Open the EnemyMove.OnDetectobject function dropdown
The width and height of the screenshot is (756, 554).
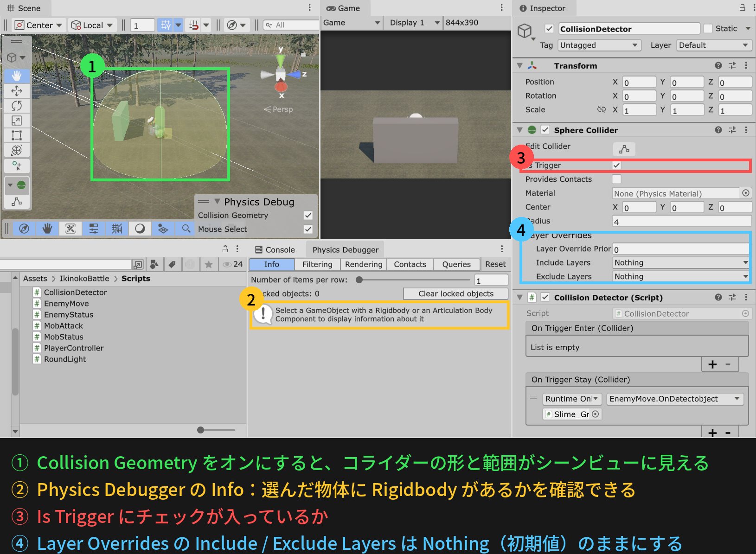(x=675, y=399)
